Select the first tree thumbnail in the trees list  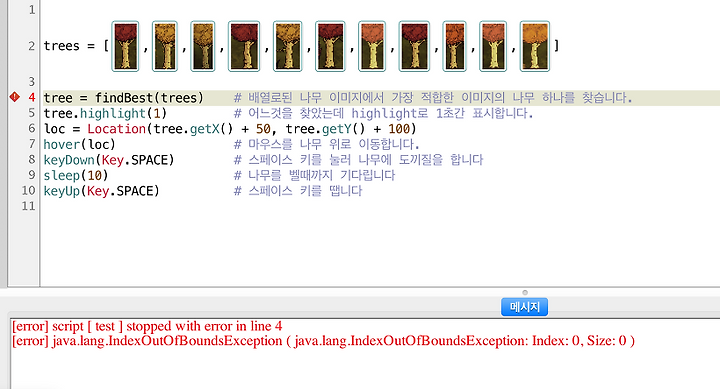[x=125, y=46]
